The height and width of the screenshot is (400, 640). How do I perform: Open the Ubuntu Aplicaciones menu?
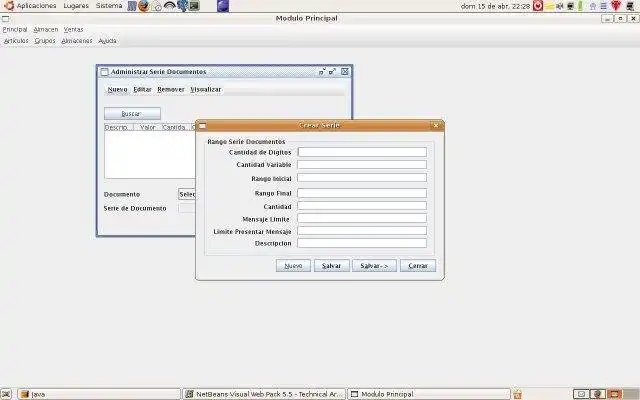click(31, 6)
